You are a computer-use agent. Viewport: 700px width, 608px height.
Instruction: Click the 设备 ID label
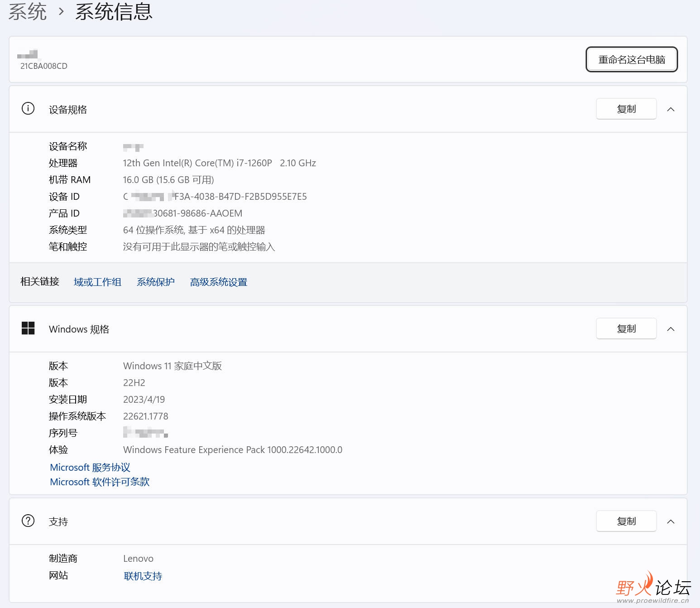(x=64, y=196)
